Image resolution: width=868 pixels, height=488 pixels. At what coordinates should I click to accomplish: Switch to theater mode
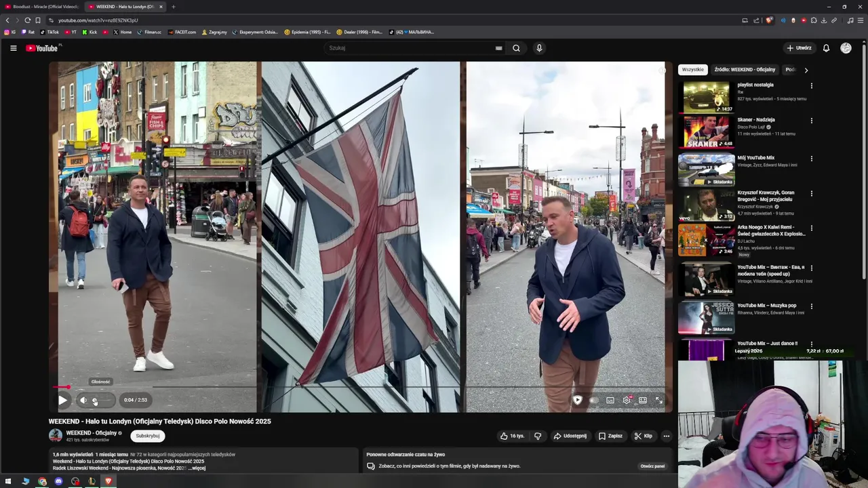click(643, 400)
